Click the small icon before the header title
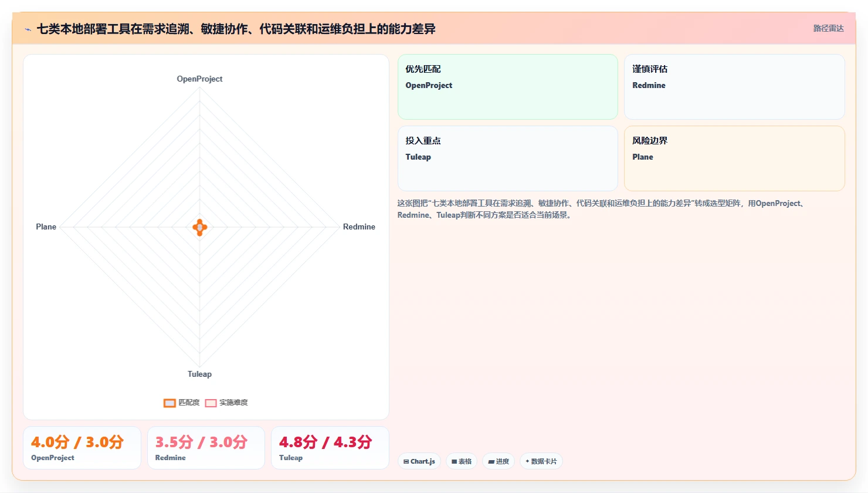The image size is (868, 493). [x=28, y=29]
